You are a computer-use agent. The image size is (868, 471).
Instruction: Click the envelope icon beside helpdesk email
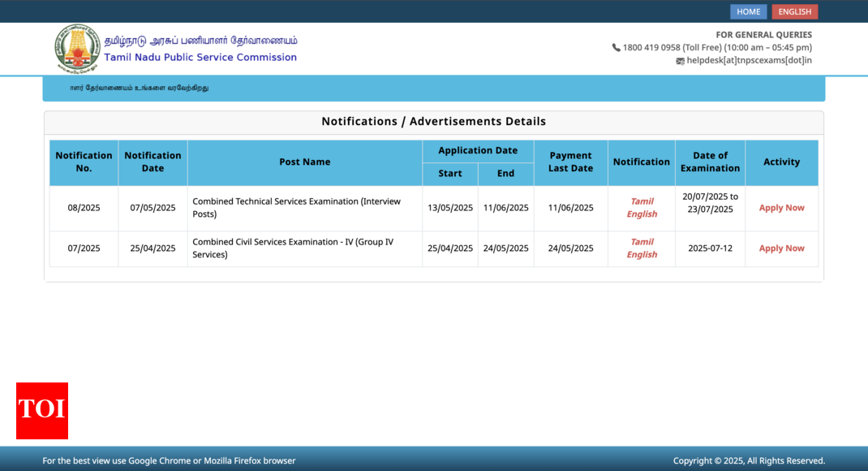coord(680,61)
